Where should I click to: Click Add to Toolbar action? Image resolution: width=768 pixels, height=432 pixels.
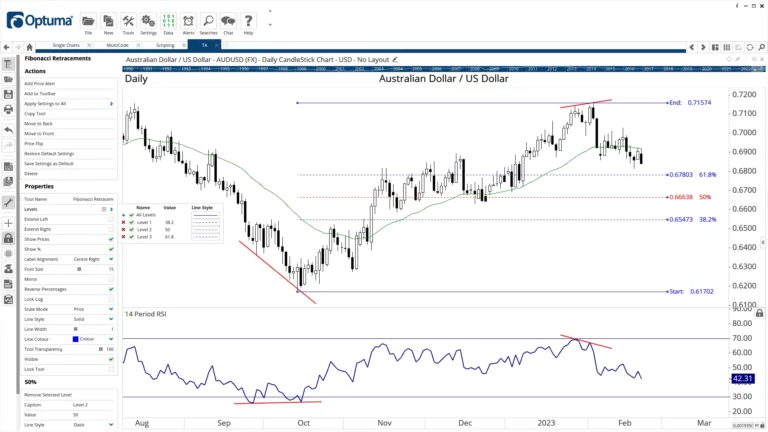40,94
